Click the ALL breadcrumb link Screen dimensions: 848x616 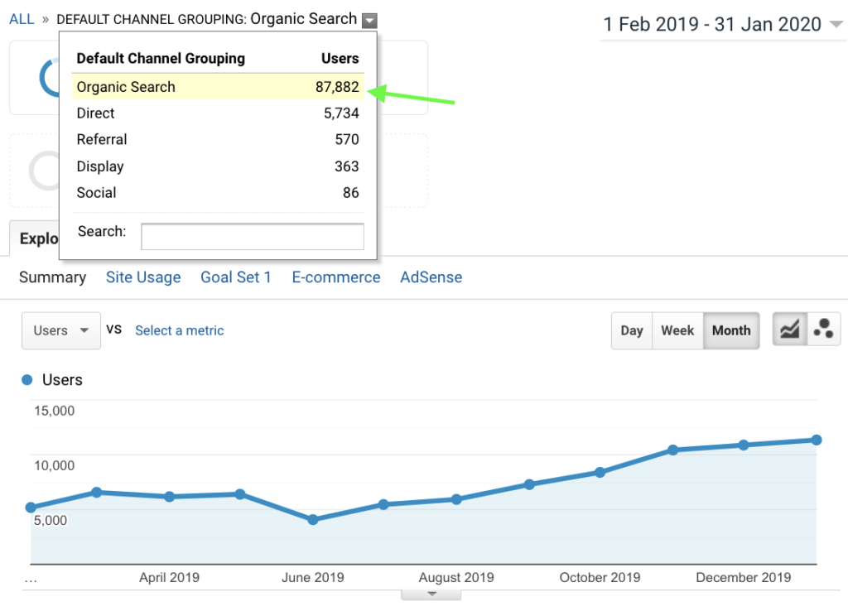(22, 19)
